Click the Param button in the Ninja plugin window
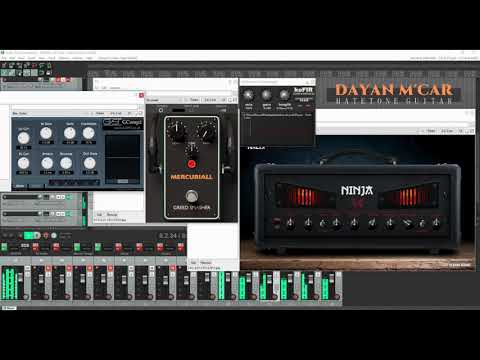 [x=431, y=131]
